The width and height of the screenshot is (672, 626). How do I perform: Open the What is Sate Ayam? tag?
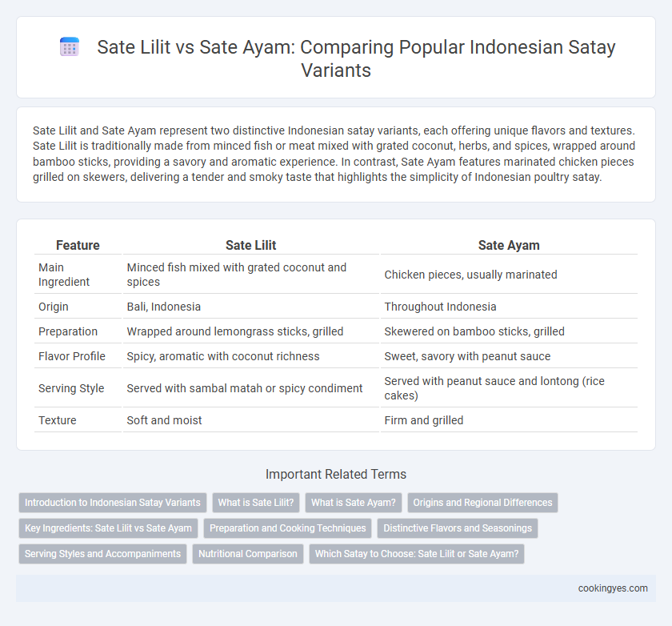point(353,503)
